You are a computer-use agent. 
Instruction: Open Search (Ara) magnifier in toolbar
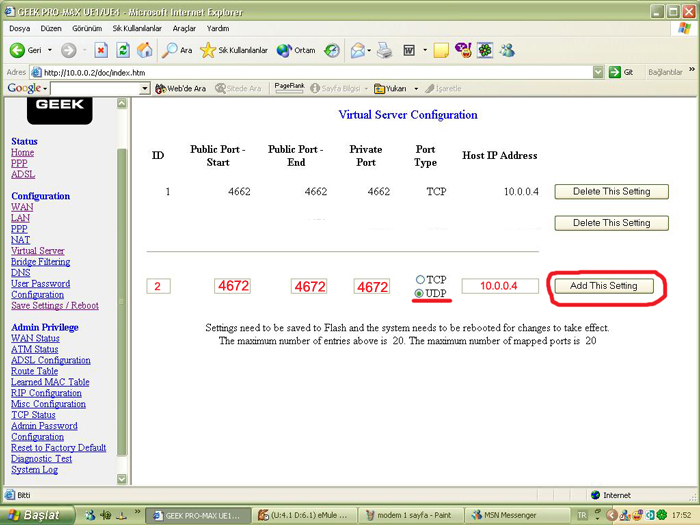177,50
